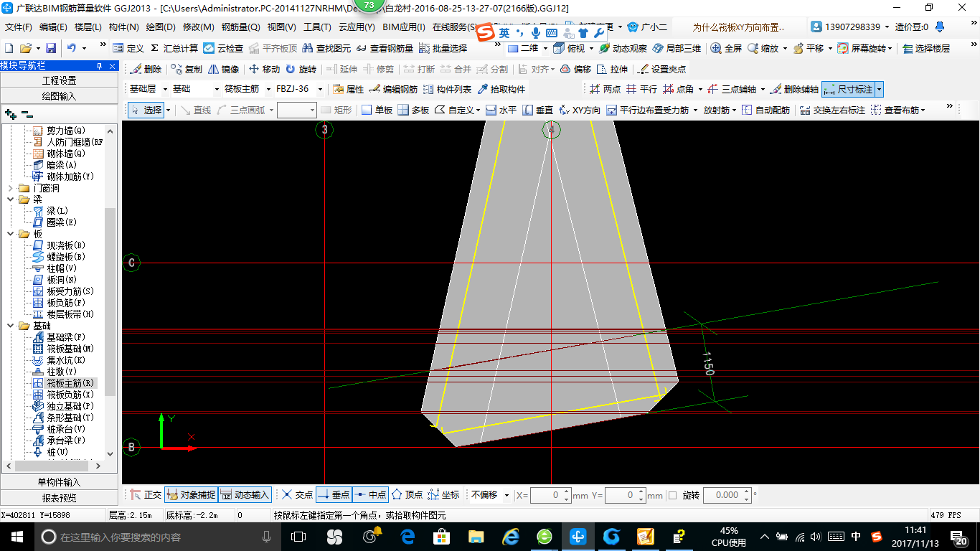Collapse the 梁 folder in tree
The image size is (980, 551).
(x=10, y=199)
